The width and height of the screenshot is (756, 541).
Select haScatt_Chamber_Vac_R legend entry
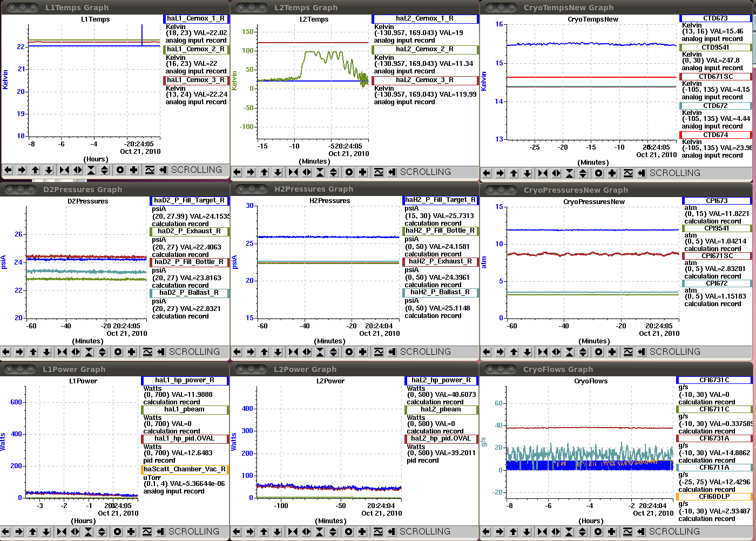click(185, 470)
